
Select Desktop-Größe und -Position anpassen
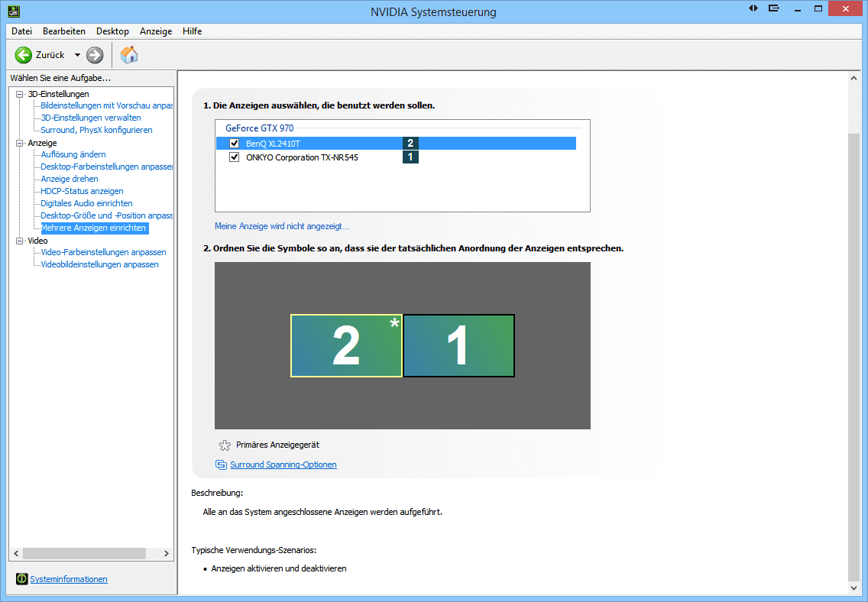coord(107,215)
